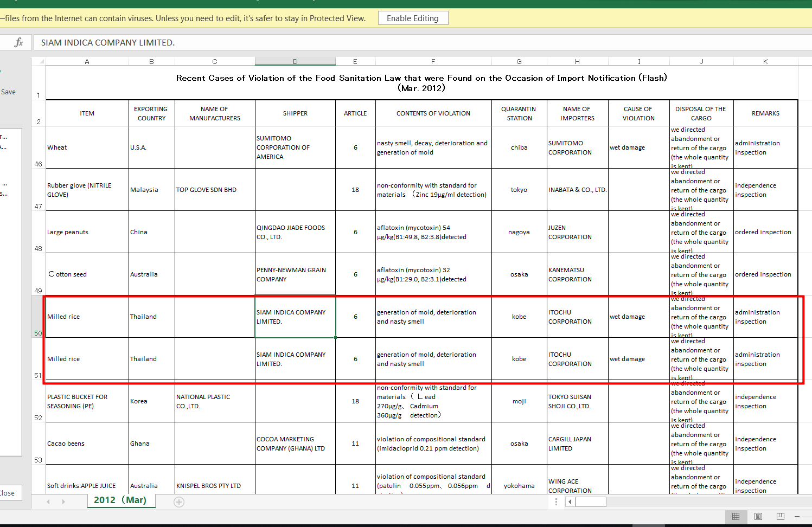
Task: Add a new sheet with plus icon
Action: pos(179,502)
